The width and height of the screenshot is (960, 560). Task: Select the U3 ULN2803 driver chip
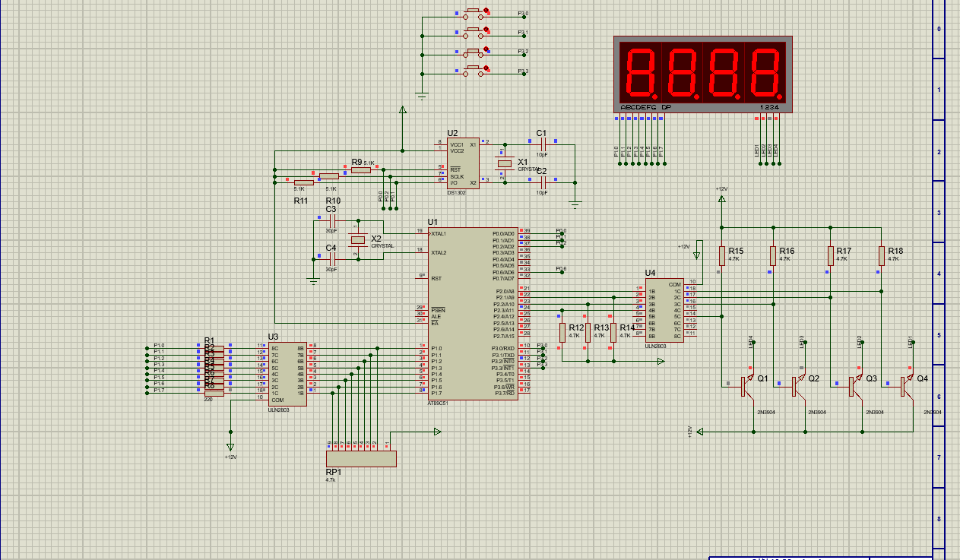pyautogui.click(x=288, y=373)
